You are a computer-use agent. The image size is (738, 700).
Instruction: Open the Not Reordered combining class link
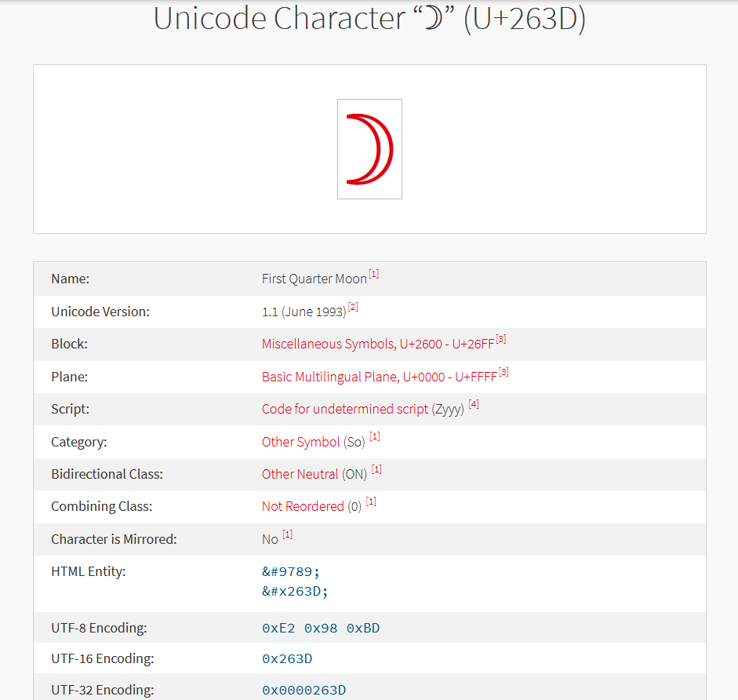tap(303, 506)
